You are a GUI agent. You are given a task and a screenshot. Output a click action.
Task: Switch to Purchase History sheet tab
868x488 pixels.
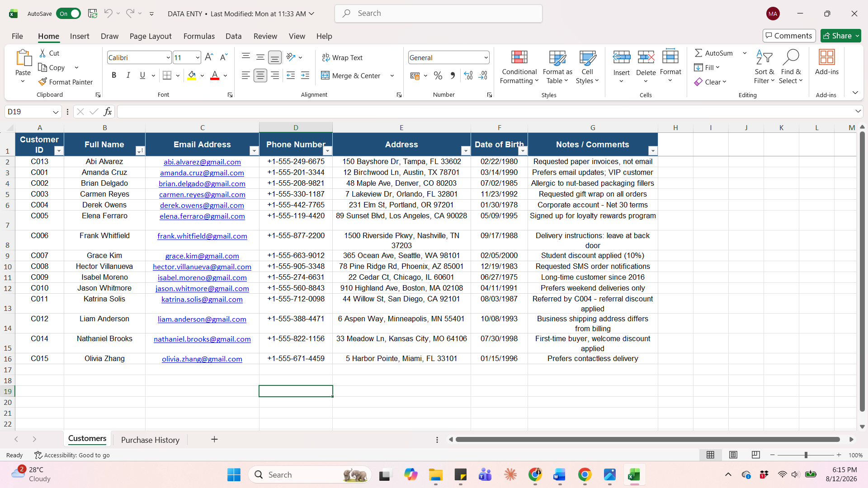tap(150, 440)
